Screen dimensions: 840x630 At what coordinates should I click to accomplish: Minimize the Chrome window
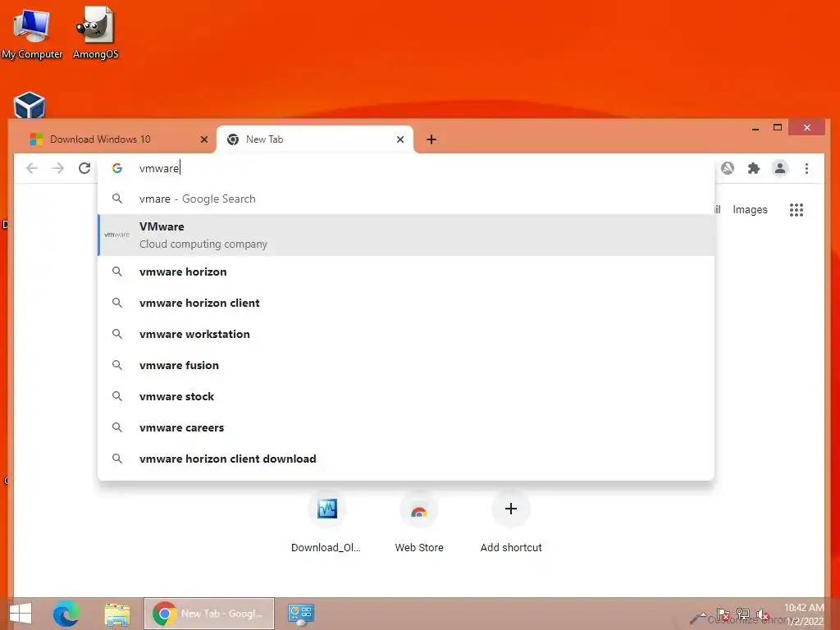[x=756, y=129]
